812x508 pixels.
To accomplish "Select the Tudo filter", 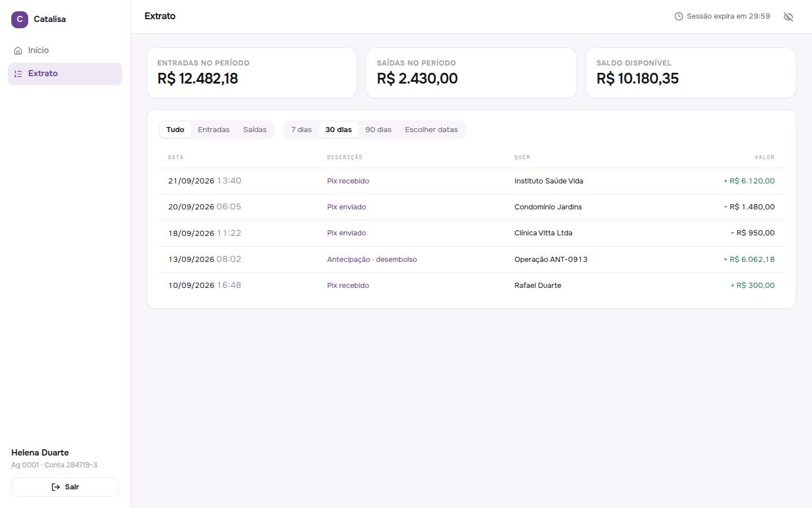I will [x=175, y=130].
